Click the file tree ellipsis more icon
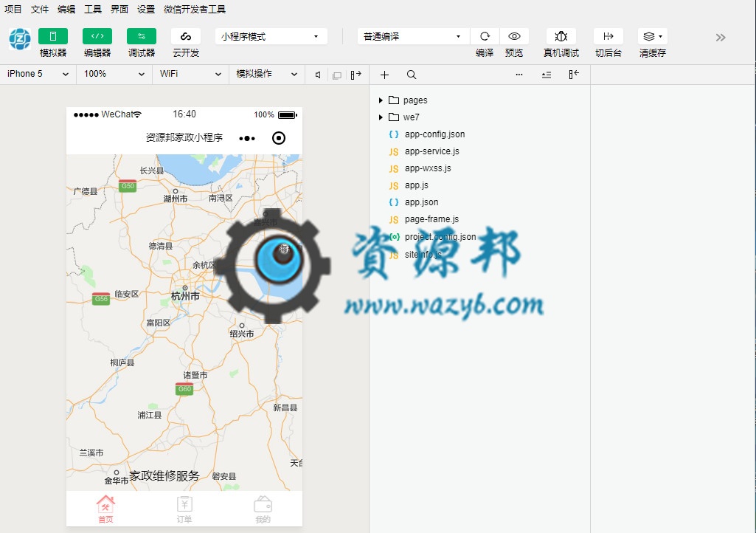The width and height of the screenshot is (756, 533). pos(519,75)
